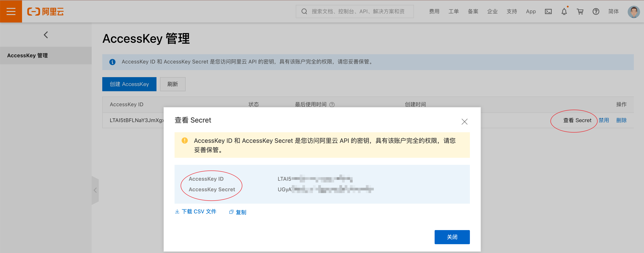
Task: Click the yellow warning icon in the dialog
Action: coord(184,141)
